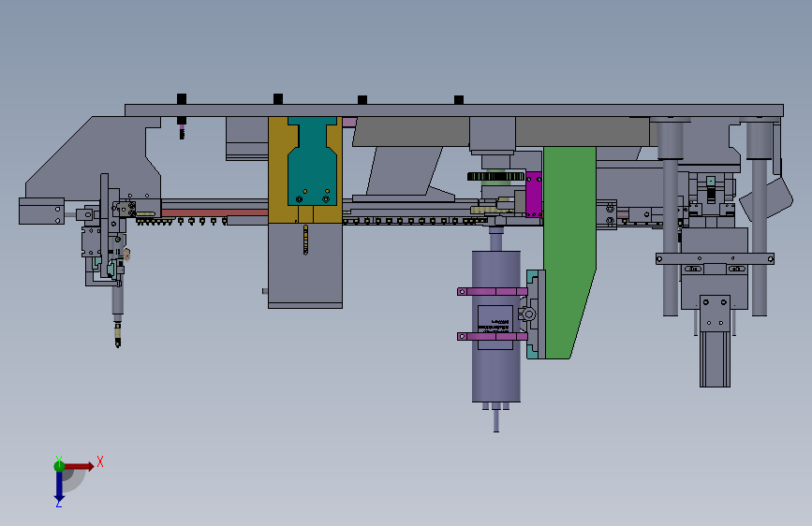
Task: Select the lower purple clamp on motor
Action: [493, 337]
